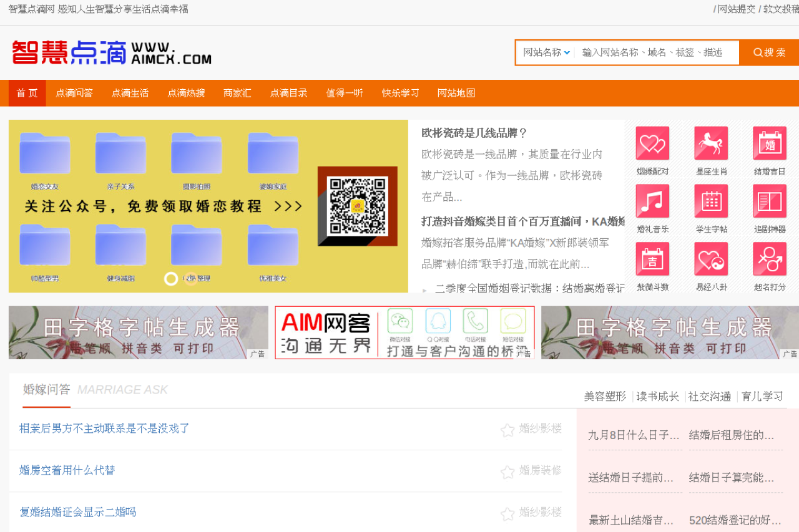The width and height of the screenshot is (799, 532).
Task: Open article 欧彬瓷砖是几线品牌？
Action: tap(474, 133)
